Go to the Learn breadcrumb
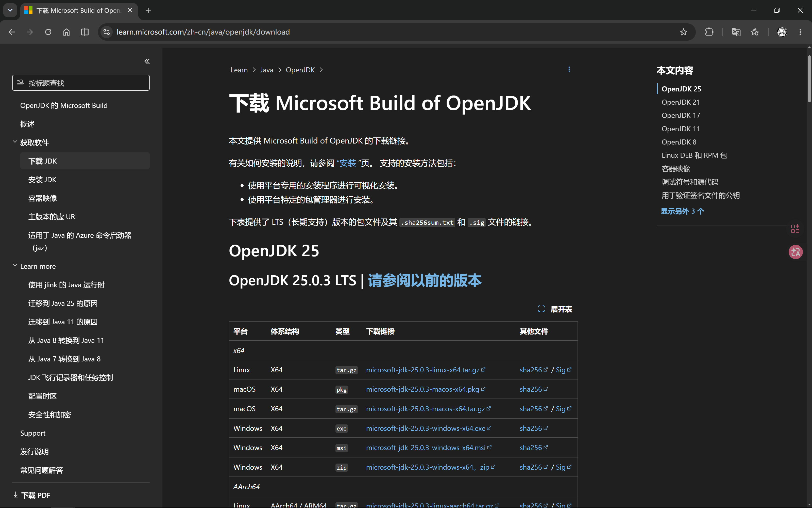 click(x=239, y=70)
